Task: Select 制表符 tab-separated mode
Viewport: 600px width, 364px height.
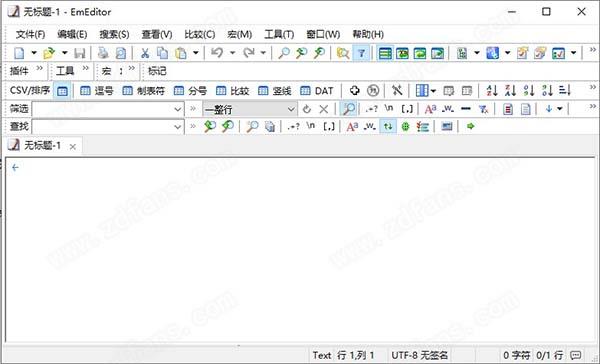Action: tap(143, 91)
